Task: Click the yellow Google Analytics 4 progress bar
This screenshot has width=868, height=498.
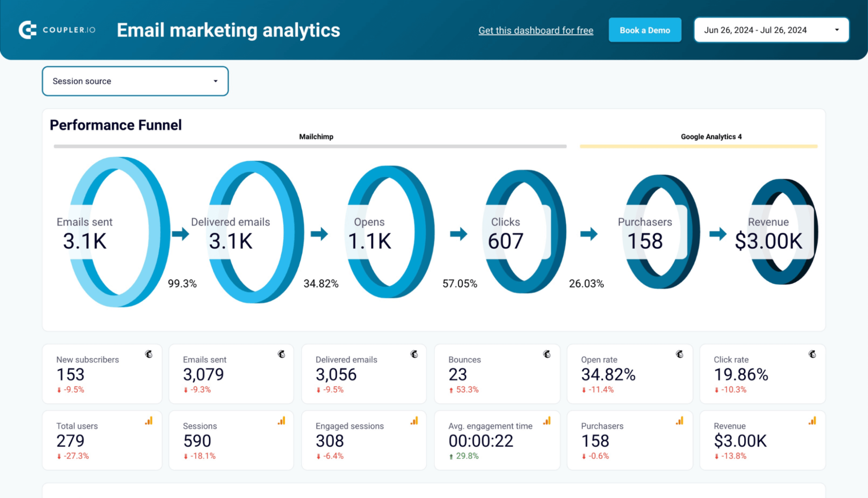Action: click(698, 146)
